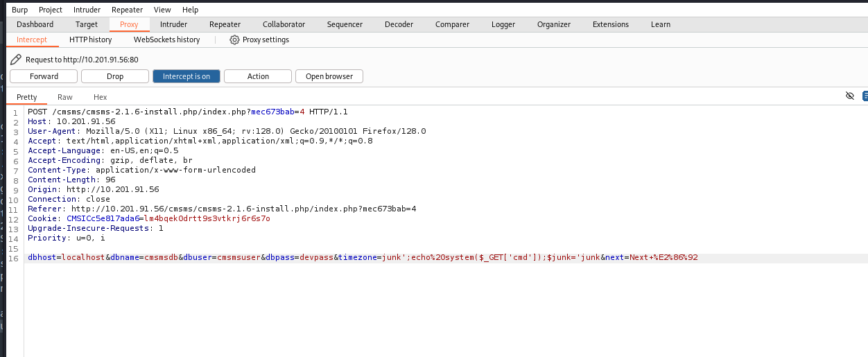Click the POST request line text
The height and width of the screenshot is (357, 868).
[x=188, y=112]
